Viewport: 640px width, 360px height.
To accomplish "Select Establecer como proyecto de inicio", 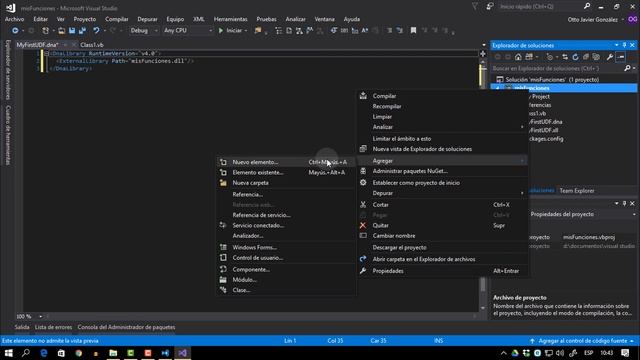I will click(x=443, y=183).
